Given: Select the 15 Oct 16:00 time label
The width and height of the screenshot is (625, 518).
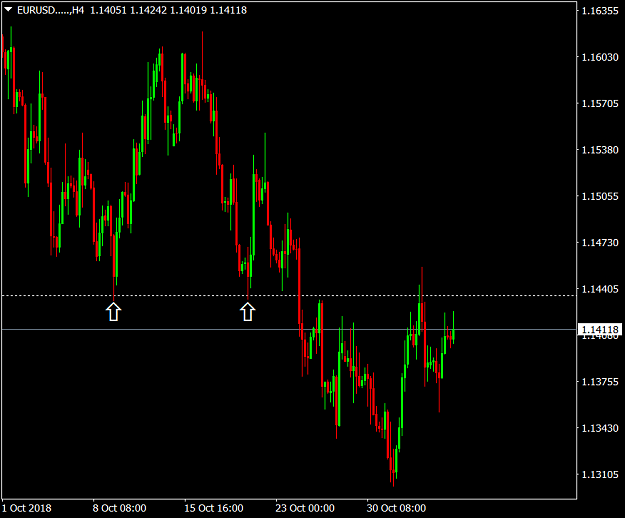Looking at the screenshot, I should point(214,508).
